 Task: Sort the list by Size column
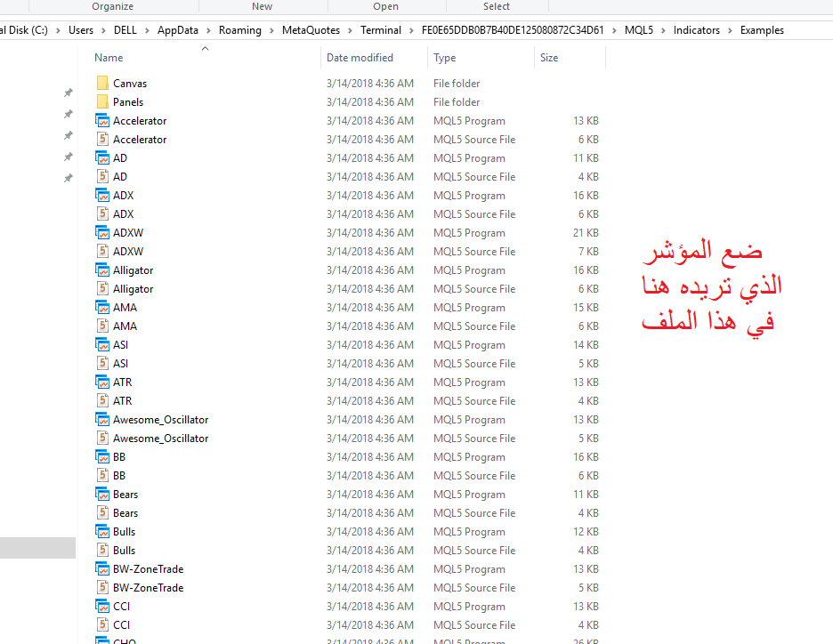click(x=549, y=58)
